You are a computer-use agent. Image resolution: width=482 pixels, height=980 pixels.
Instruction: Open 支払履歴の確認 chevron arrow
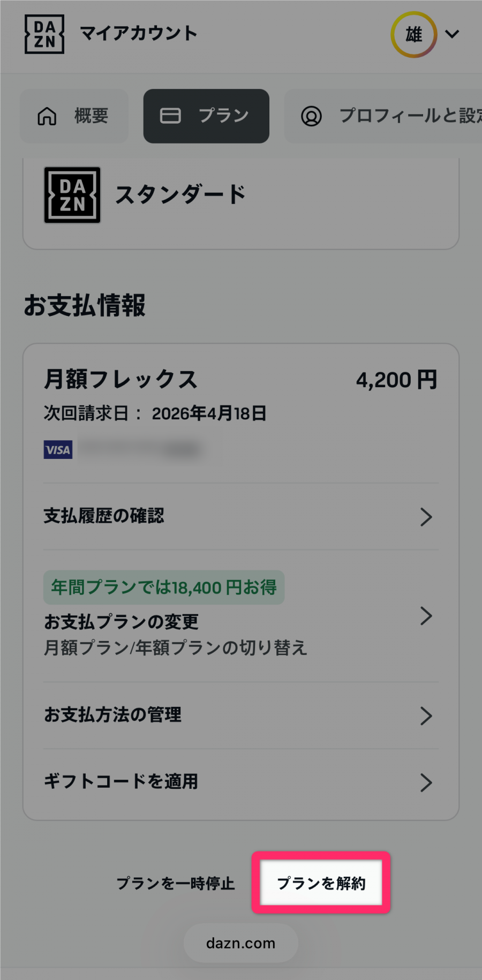(426, 517)
